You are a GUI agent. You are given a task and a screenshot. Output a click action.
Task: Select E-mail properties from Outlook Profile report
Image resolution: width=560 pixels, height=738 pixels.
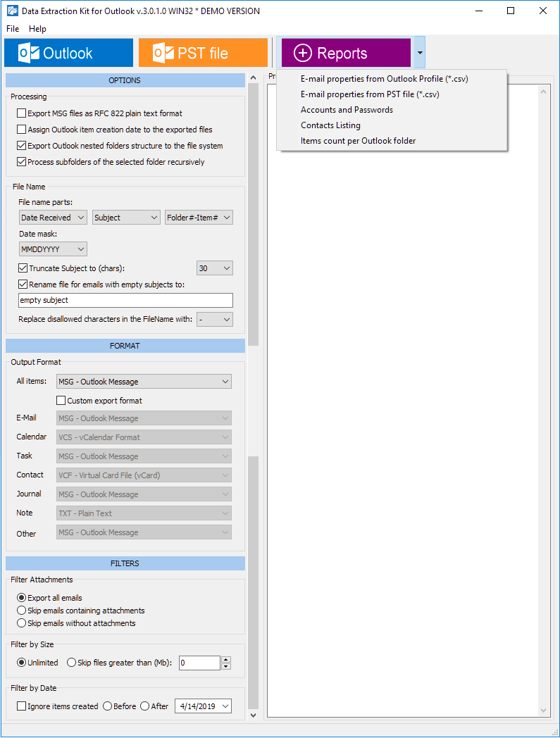click(x=392, y=79)
